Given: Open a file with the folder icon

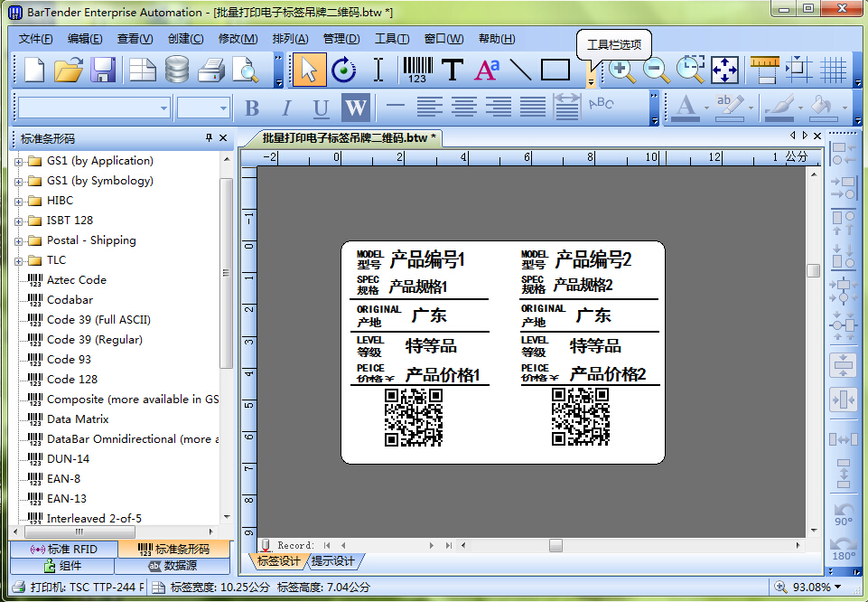Looking at the screenshot, I should click(69, 71).
